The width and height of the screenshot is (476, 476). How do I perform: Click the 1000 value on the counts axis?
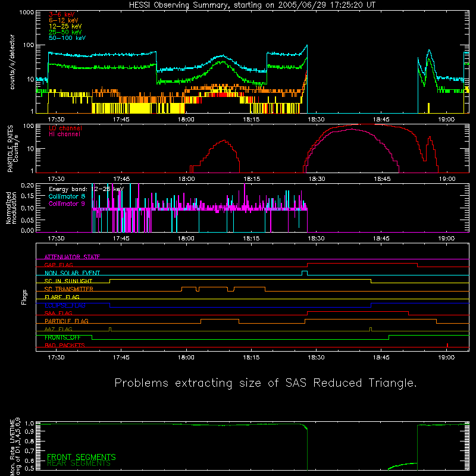coord(27,12)
